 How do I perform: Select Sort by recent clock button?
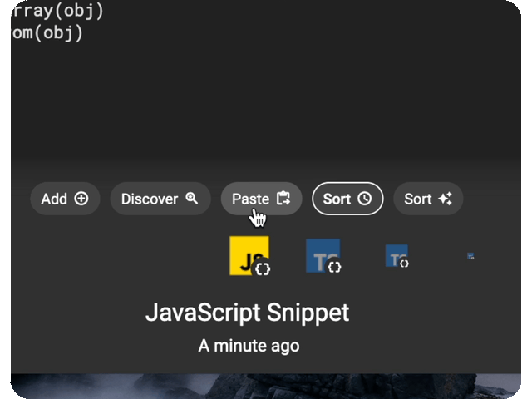pos(347,199)
